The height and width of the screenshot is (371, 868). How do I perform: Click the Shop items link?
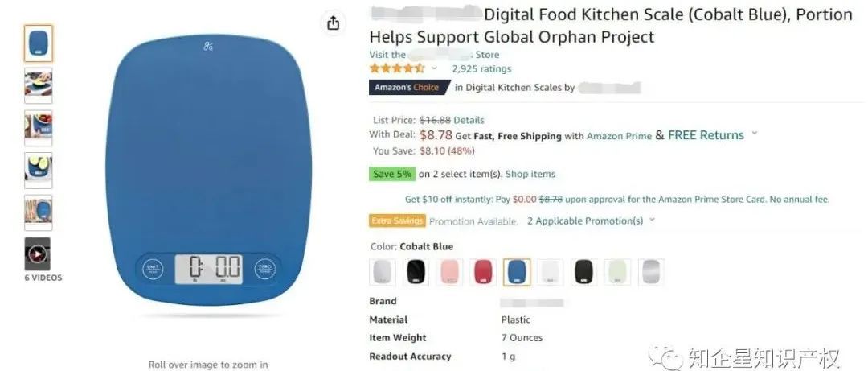530,174
